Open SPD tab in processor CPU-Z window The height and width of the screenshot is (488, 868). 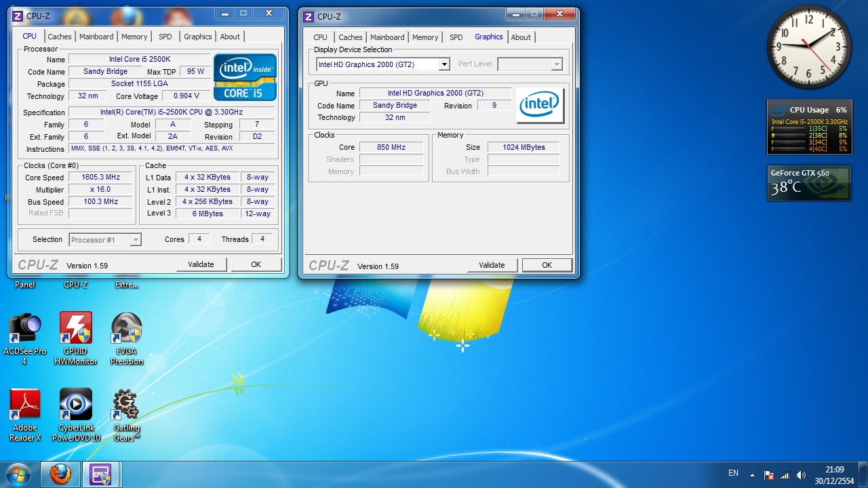165,37
